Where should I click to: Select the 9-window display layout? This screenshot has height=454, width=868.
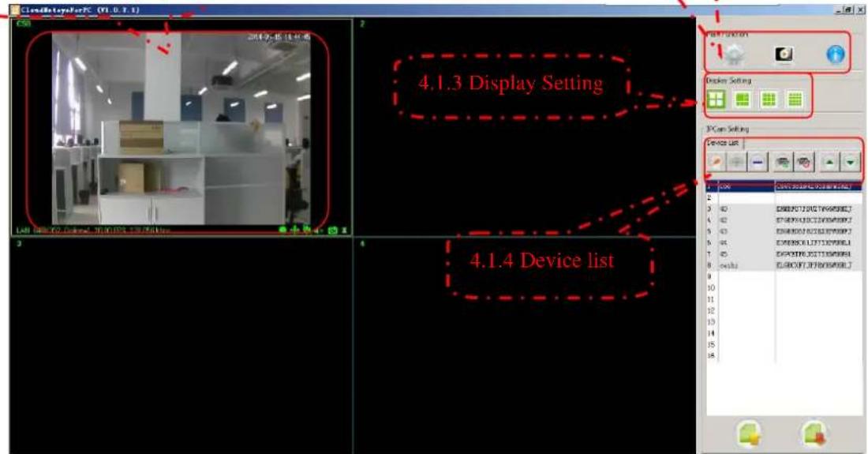769,99
